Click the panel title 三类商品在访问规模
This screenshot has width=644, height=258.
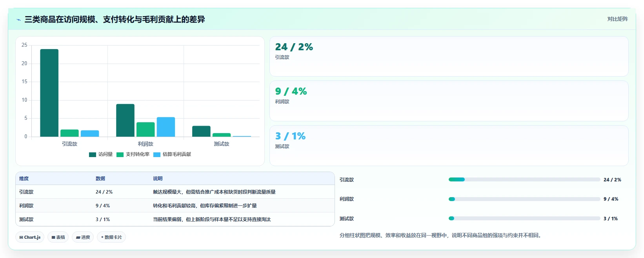[115, 19]
